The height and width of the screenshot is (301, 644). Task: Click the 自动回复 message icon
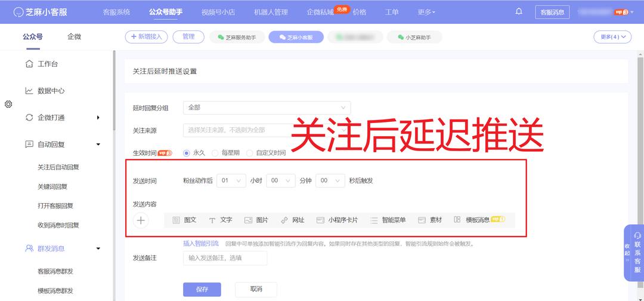(x=29, y=145)
